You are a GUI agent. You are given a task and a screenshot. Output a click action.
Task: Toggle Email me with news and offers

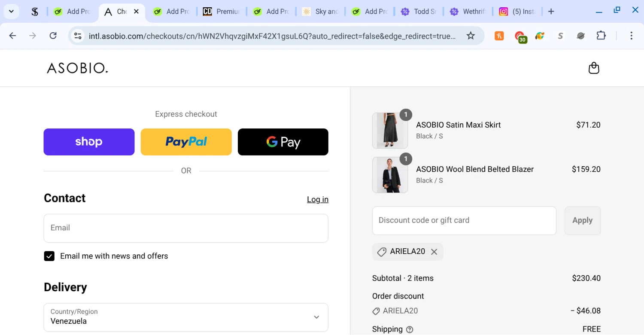pyautogui.click(x=49, y=256)
